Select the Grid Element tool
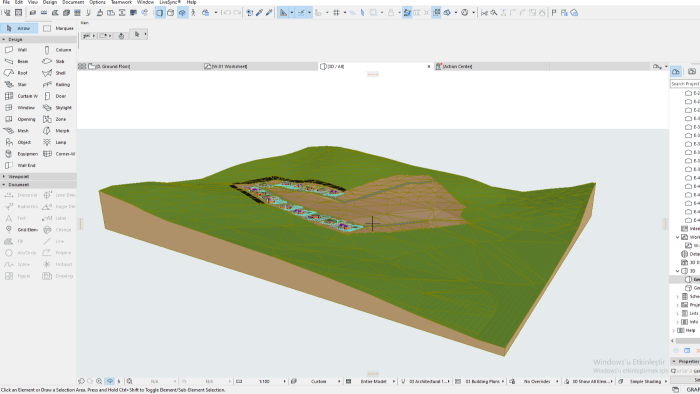The image size is (700, 394). (x=19, y=230)
